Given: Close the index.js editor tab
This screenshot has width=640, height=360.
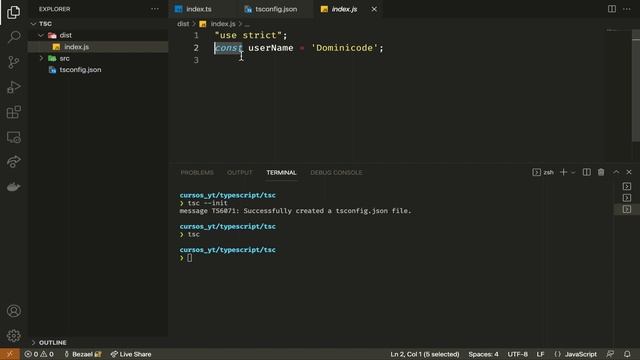Looking at the screenshot, I should (x=374, y=9).
